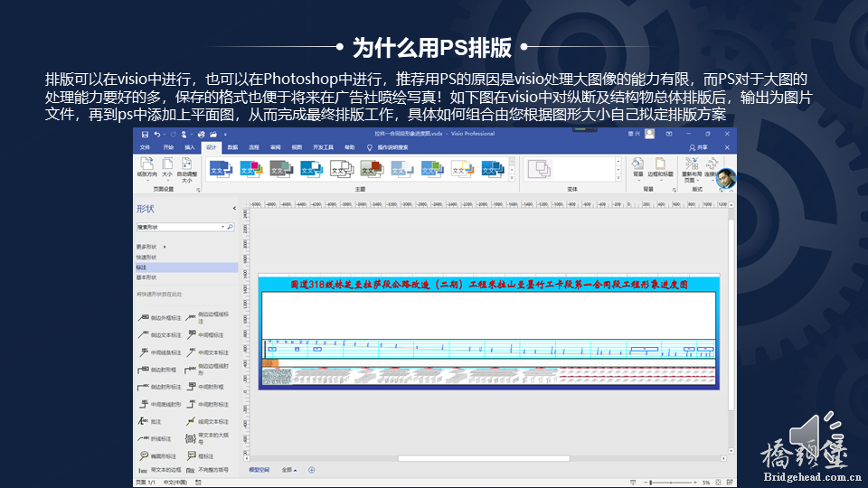
Task: Click the Undo arrow icon
Action: (157, 135)
